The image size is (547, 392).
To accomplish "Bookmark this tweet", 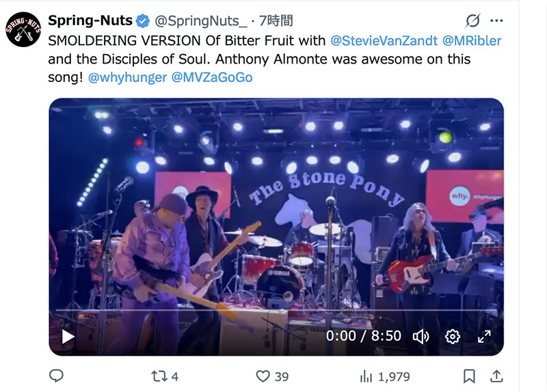I will [x=469, y=376].
